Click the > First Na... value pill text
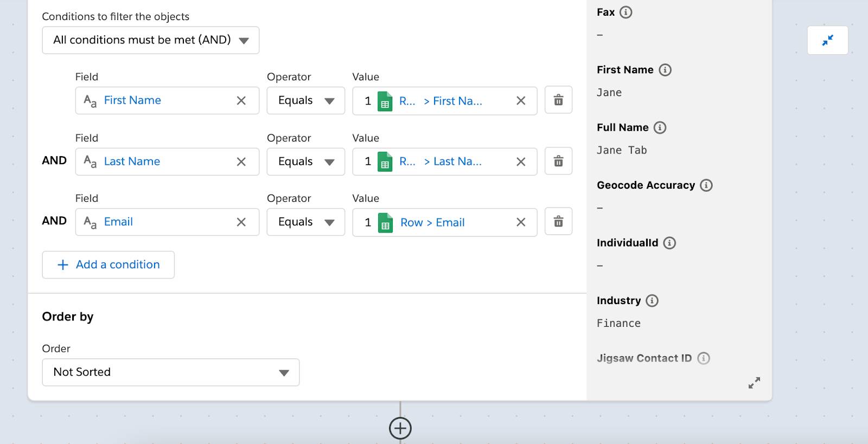Viewport: 868px width, 444px height. coord(452,101)
